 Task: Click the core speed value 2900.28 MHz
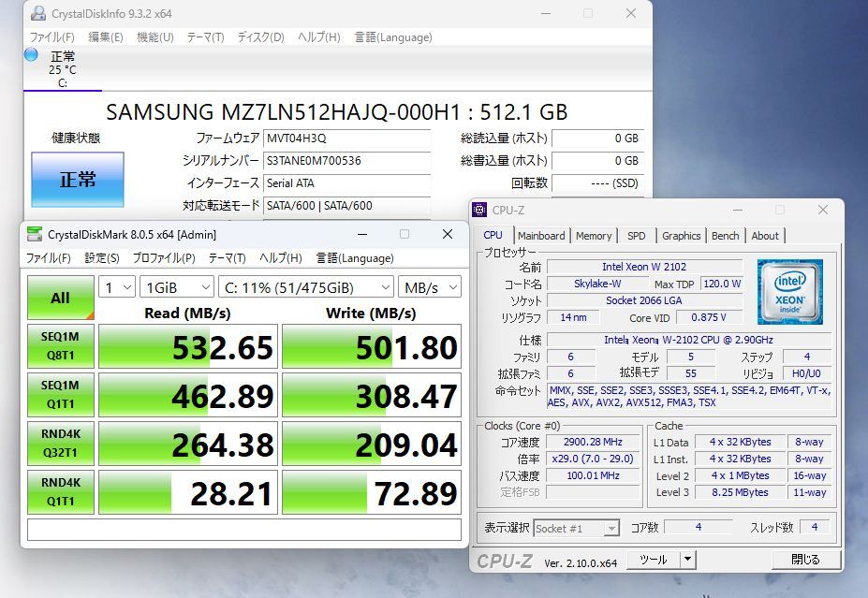(593, 442)
